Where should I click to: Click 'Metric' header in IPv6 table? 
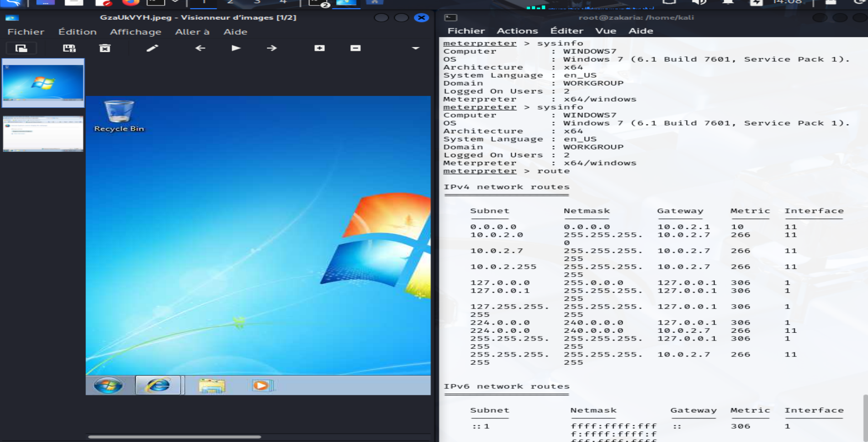tap(750, 410)
